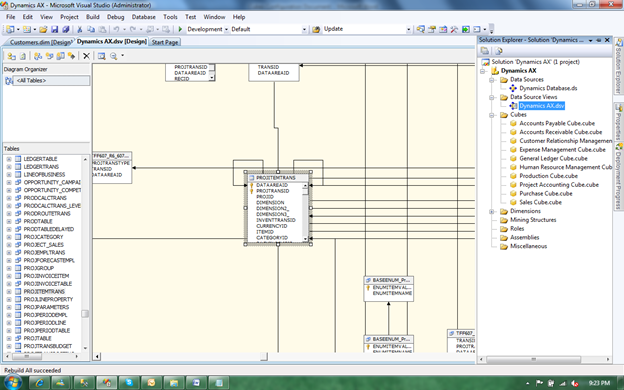
Task: Open the Development configuration dropdown
Action: 226,29
